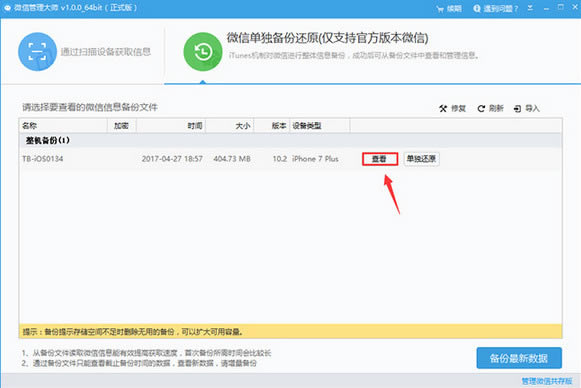Viewport: 581px width, 388px height.
Task: Select the 微信单独备份还原 tab title
Action: [x=328, y=38]
